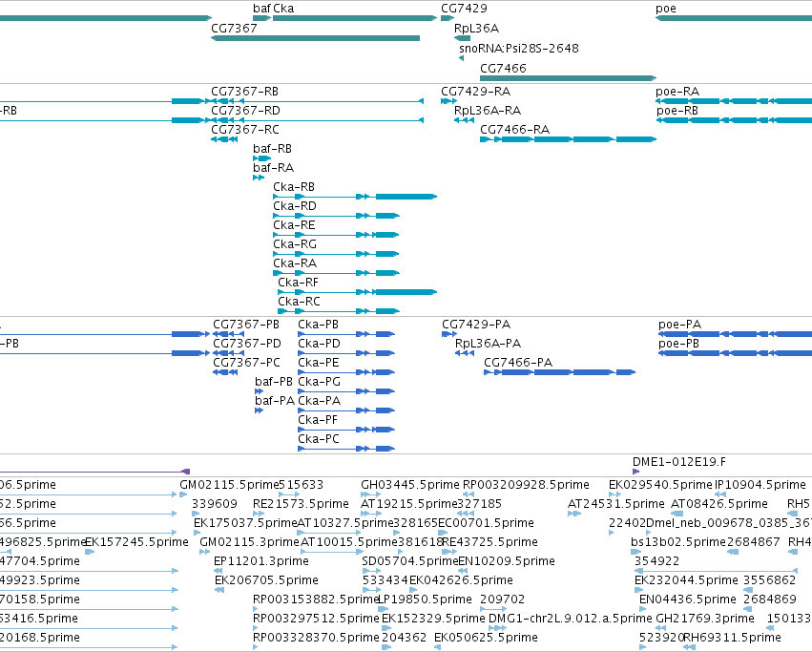The image size is (812, 652).
Task: Click the Cka-PE protein
Action: (x=346, y=372)
